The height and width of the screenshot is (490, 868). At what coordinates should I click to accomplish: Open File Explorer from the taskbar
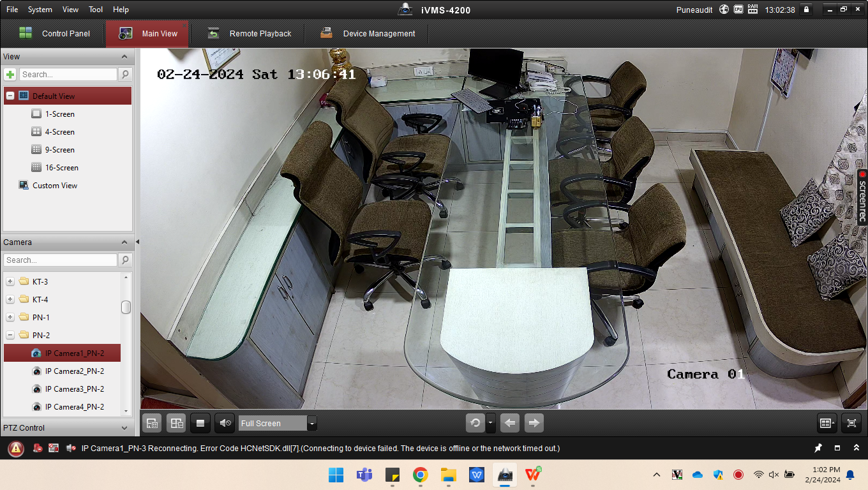[x=449, y=475]
